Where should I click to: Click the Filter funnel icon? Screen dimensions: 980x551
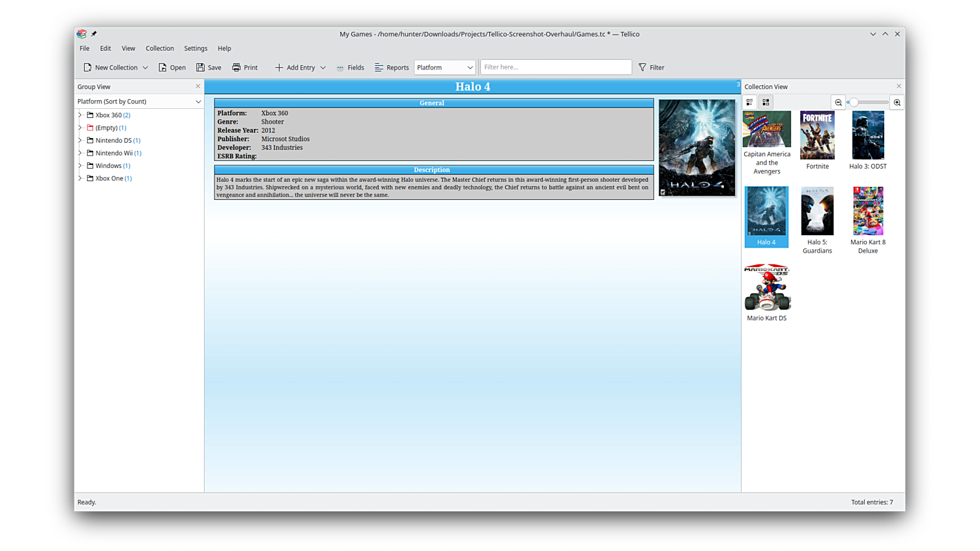click(x=642, y=68)
